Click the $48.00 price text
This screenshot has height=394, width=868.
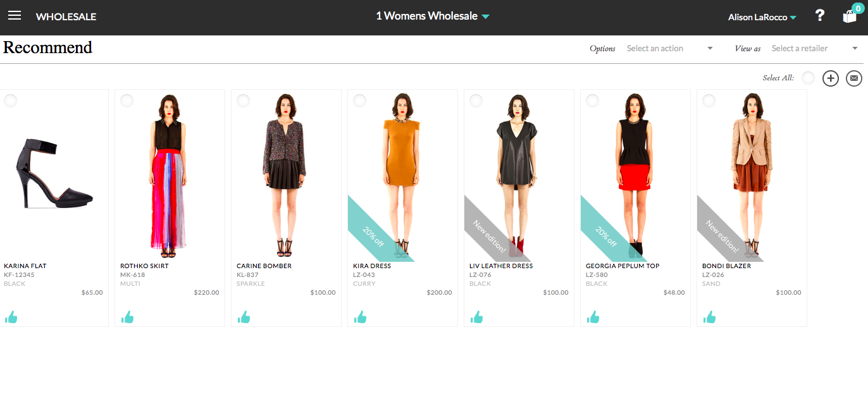point(674,292)
